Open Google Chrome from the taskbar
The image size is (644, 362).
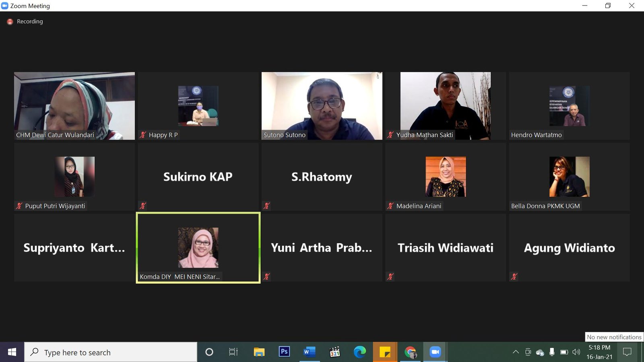pyautogui.click(x=410, y=352)
